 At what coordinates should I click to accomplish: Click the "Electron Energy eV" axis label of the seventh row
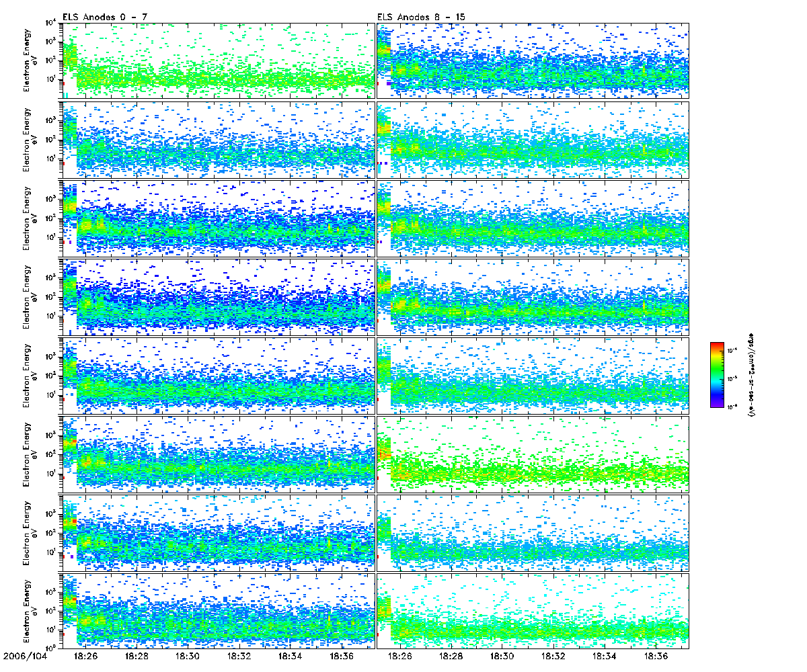31,532
